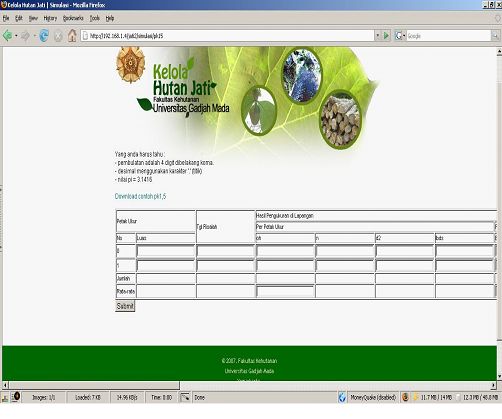Click the vertical scrollbar up arrow

pos(499,51)
